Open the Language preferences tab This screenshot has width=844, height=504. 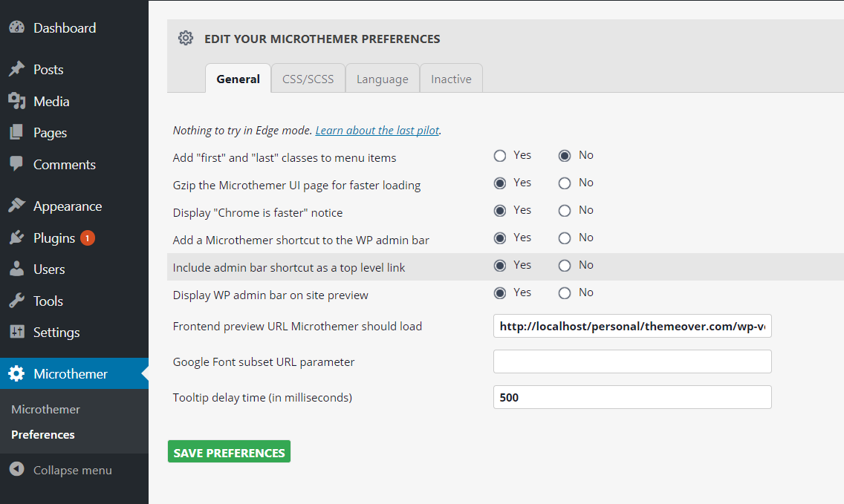click(382, 79)
